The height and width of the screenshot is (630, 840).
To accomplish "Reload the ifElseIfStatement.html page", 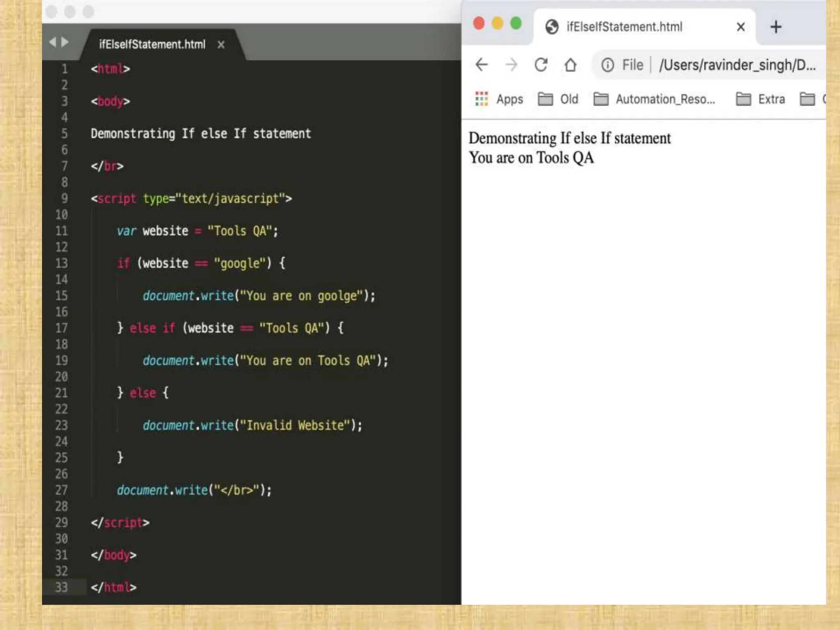I will tap(541, 65).
